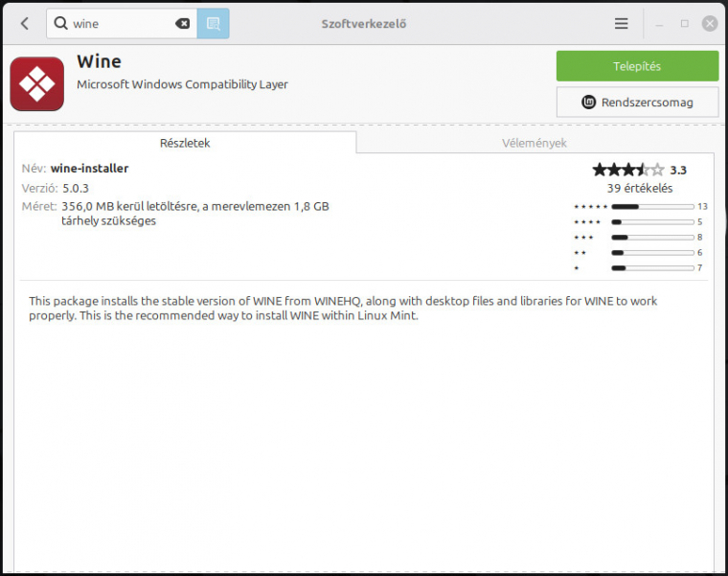
Task: Click the three-star rating bar
Action: click(x=651, y=237)
